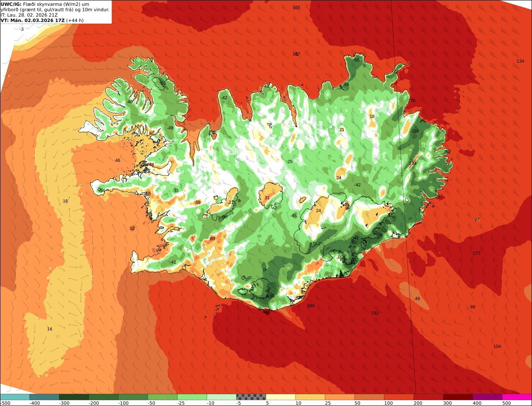Click the 16 value west of Iceland
Screen dimensions: 532x406
coord(65,201)
